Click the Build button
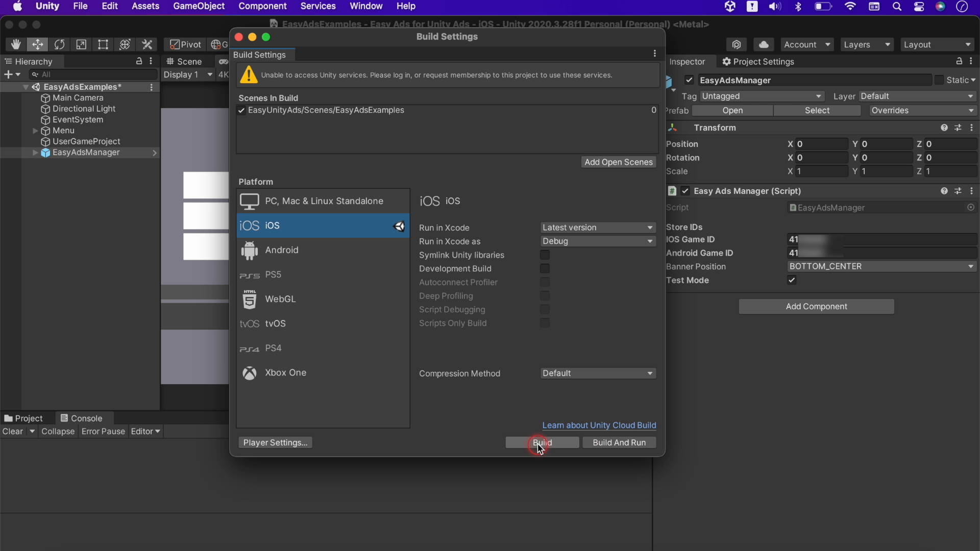This screenshot has width=980, height=551. [542, 442]
